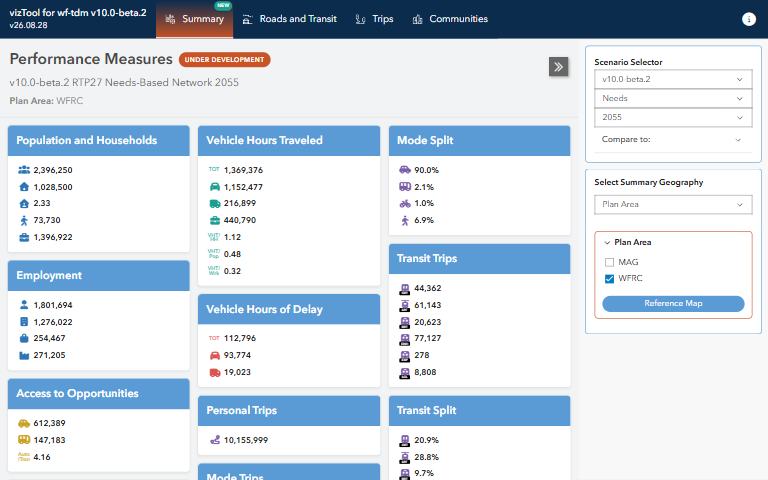
Task: Click the Vehicle Hours Traveled card header
Action: coord(289,141)
